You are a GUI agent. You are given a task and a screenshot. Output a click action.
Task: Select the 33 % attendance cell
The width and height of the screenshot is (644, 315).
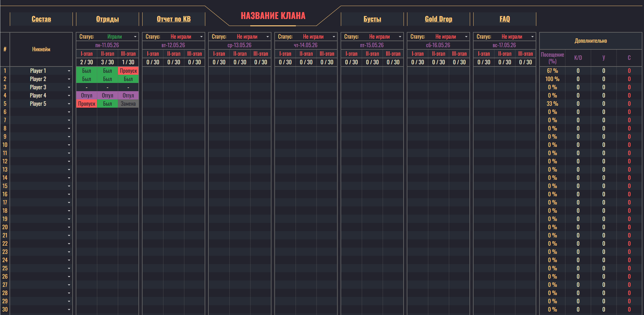552,104
